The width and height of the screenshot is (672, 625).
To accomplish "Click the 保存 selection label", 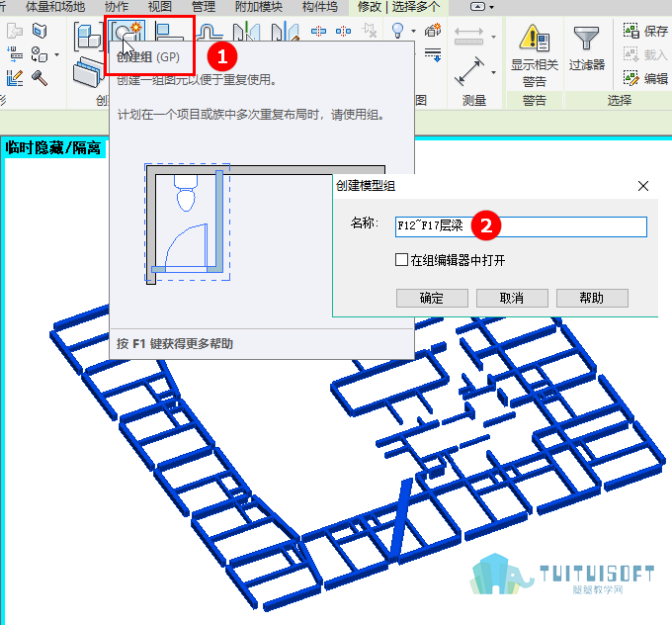I will pos(656,31).
